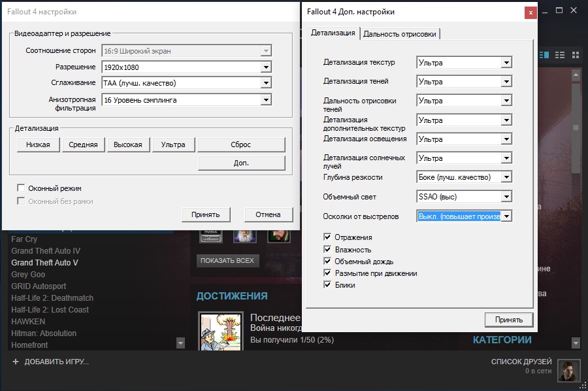
Task: Open the Анизотропная фильтрация dropdown
Action: 186,100
